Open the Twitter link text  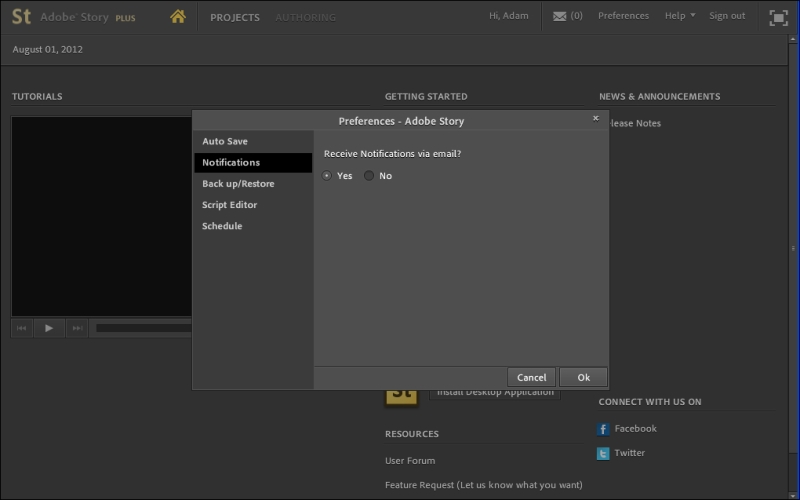coord(629,453)
